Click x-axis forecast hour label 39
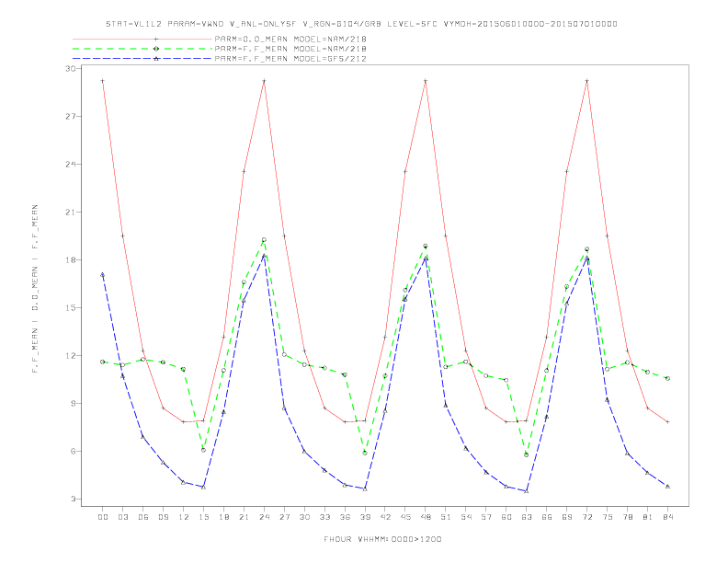Image resolution: width=728 pixels, height=563 pixels. (365, 517)
